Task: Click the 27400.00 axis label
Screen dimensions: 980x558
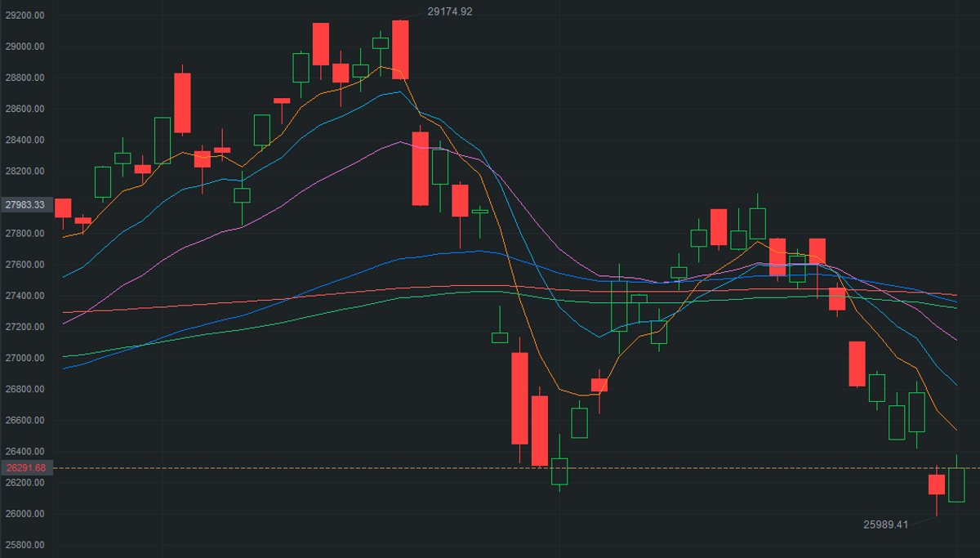Action: coord(24,296)
